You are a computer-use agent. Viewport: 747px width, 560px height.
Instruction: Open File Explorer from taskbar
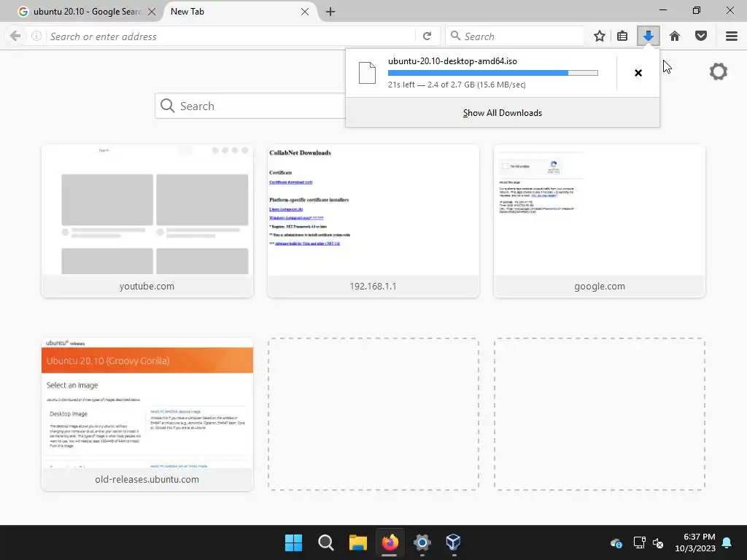click(x=357, y=542)
